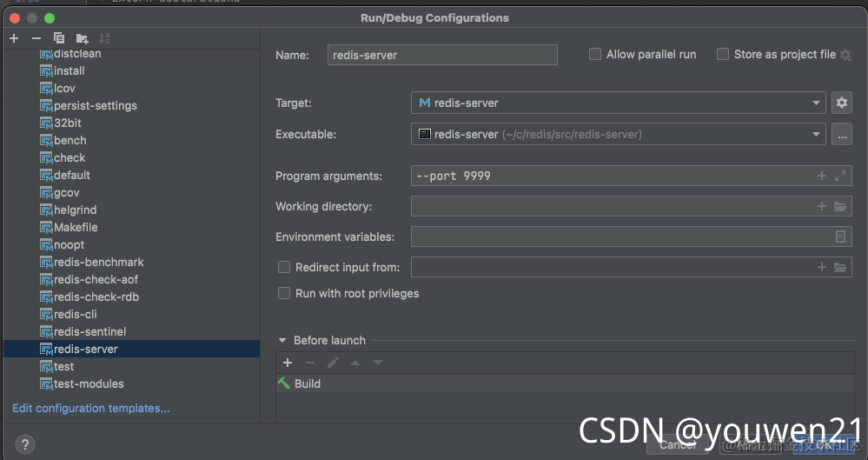
Task: Enable Store as project file
Action: [x=722, y=54]
